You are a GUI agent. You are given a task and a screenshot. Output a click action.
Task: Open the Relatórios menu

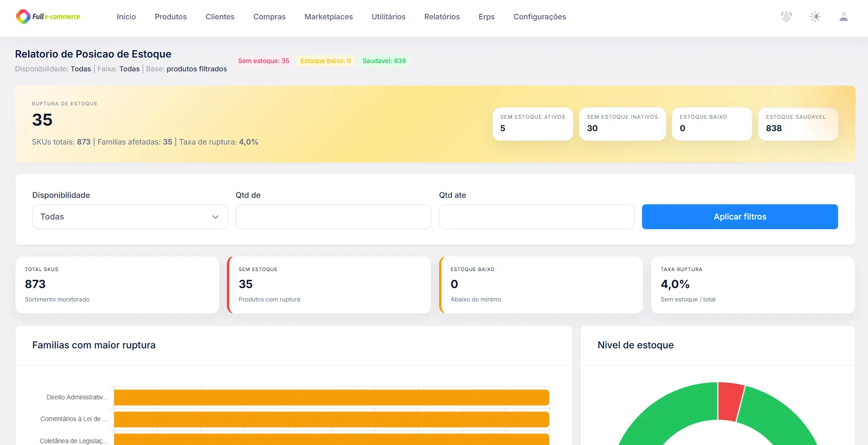pos(442,17)
